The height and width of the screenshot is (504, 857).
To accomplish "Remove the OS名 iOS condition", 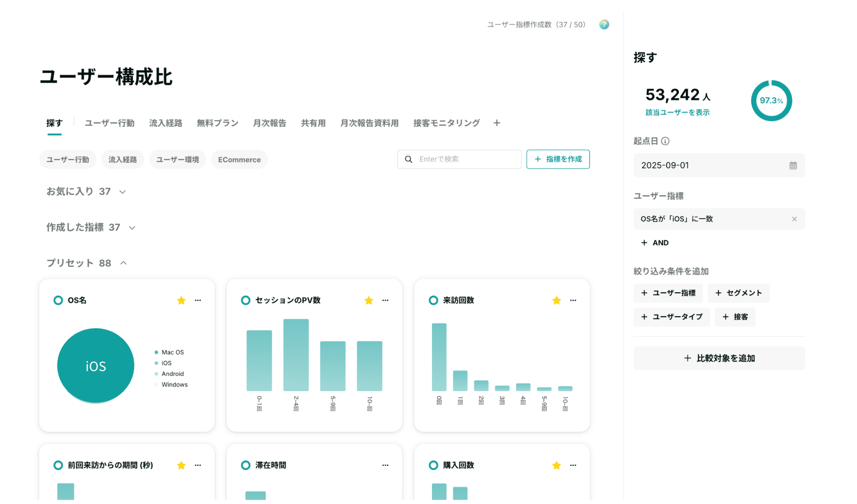I will (794, 219).
